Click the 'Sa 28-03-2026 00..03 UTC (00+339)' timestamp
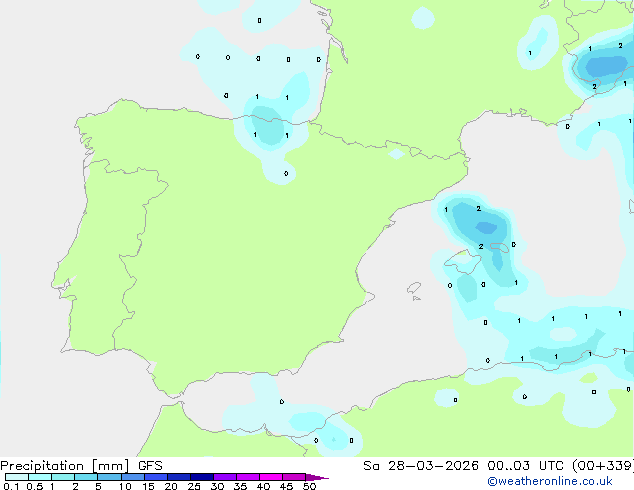634x490 pixels. coord(498,466)
